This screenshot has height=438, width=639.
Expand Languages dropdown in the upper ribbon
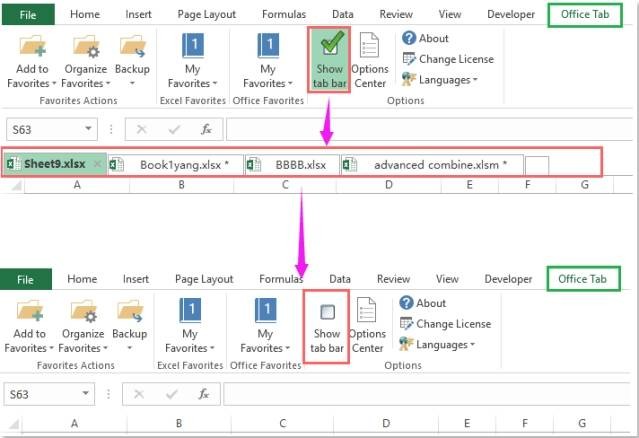(x=439, y=80)
